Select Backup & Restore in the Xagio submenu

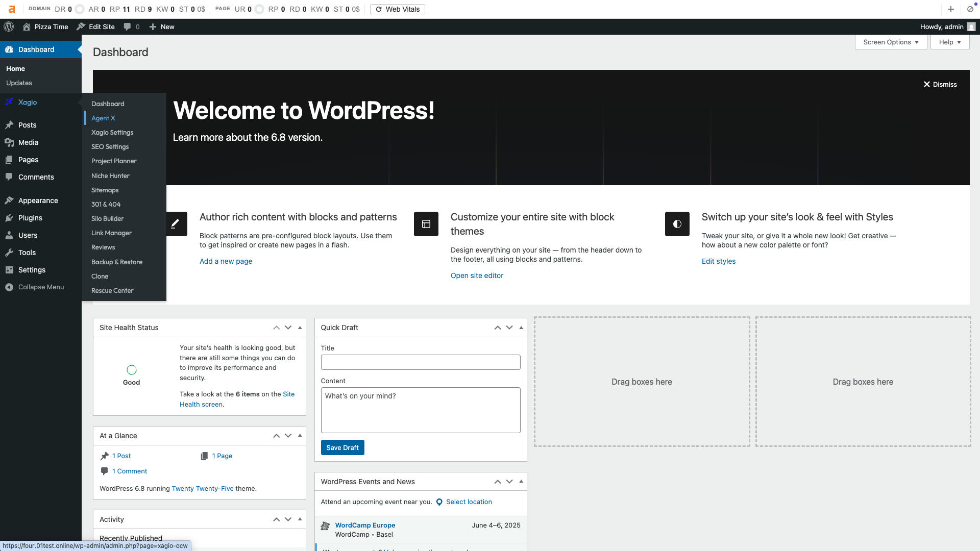[x=117, y=262]
